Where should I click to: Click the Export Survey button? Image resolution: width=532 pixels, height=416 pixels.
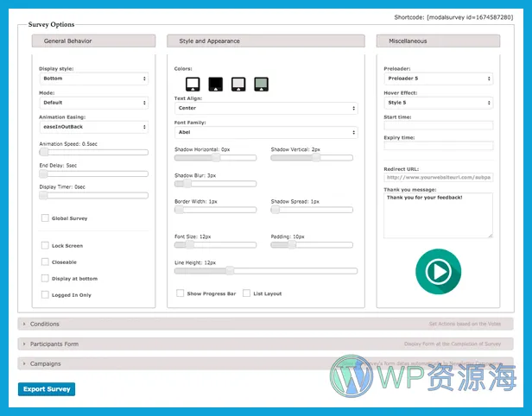coord(47,389)
